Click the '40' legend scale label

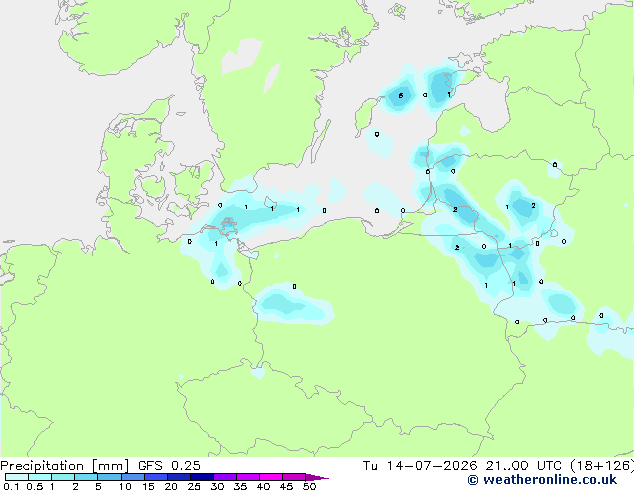click(263, 486)
